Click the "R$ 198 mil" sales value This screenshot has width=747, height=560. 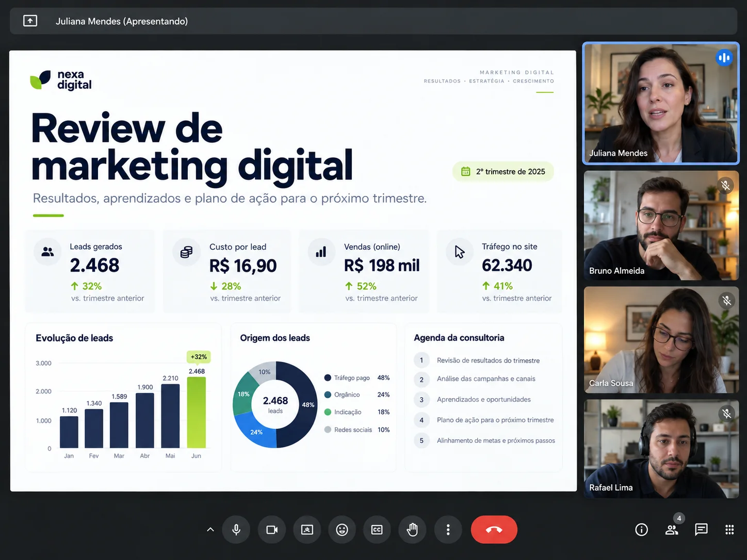pos(382,266)
